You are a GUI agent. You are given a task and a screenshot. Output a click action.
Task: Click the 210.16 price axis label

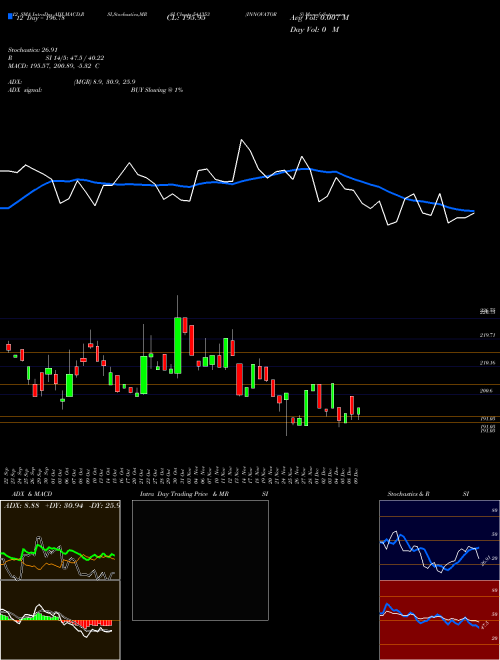coord(487,362)
